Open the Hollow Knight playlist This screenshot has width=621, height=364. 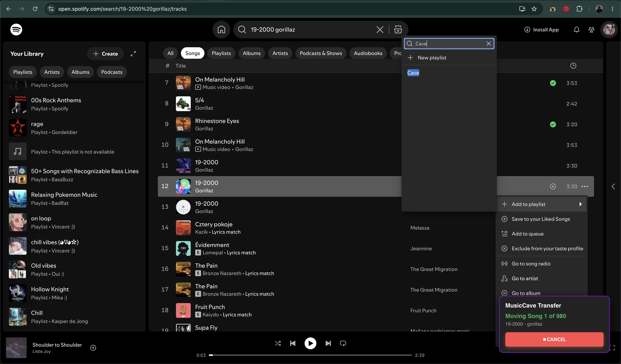coord(74,293)
